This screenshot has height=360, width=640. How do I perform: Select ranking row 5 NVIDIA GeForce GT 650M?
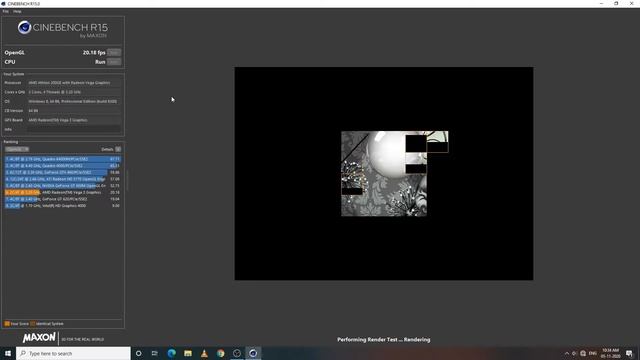coord(62,186)
